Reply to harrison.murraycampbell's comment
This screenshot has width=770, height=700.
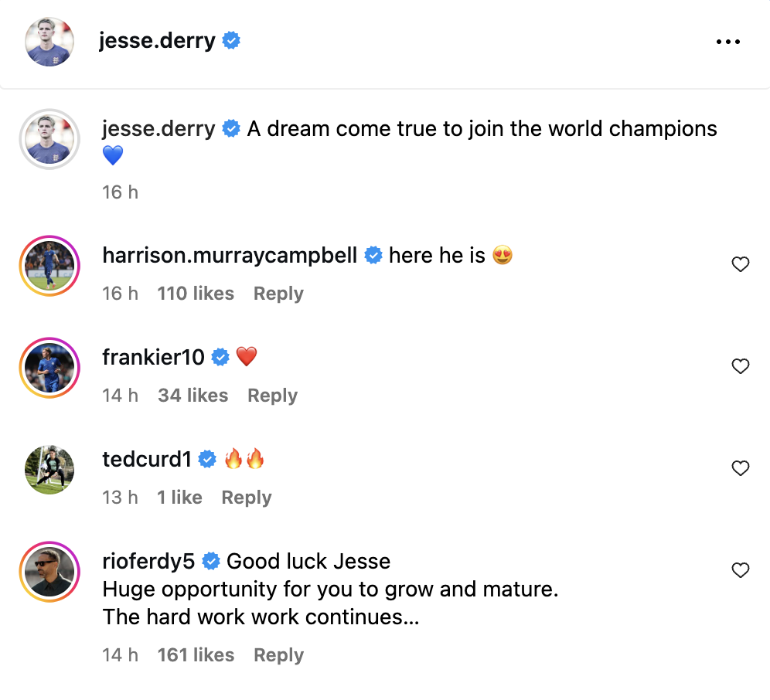[x=278, y=294]
